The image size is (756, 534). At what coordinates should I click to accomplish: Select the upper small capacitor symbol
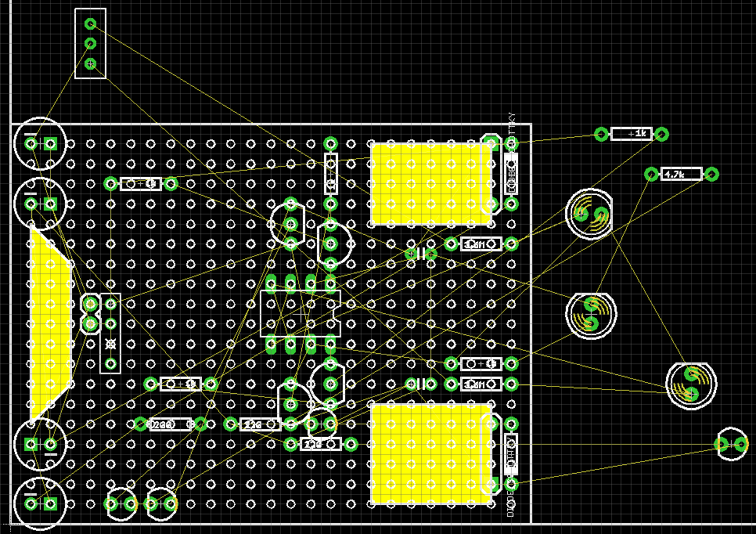coord(420,254)
